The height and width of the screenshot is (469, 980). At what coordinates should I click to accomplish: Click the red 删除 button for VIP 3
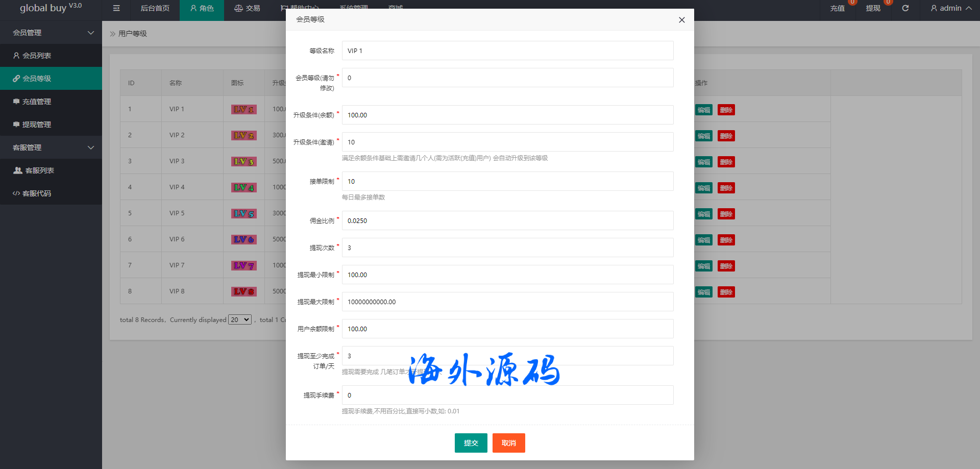726,162
